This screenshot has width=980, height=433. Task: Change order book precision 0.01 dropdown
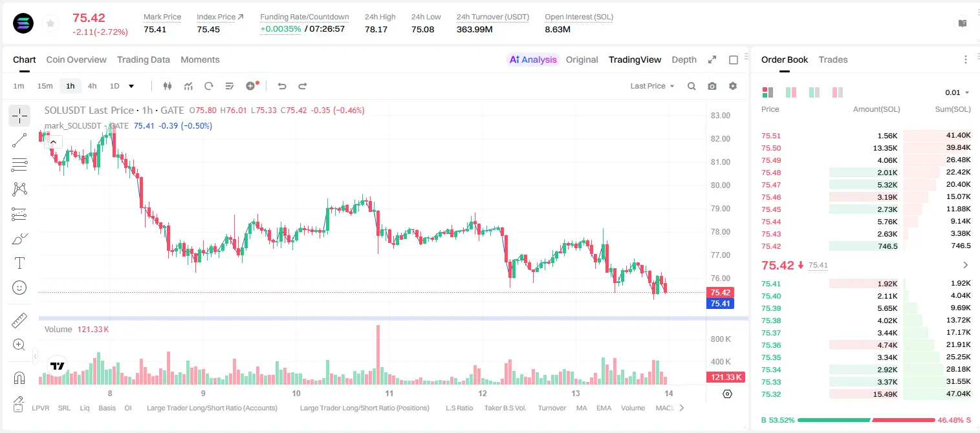957,92
